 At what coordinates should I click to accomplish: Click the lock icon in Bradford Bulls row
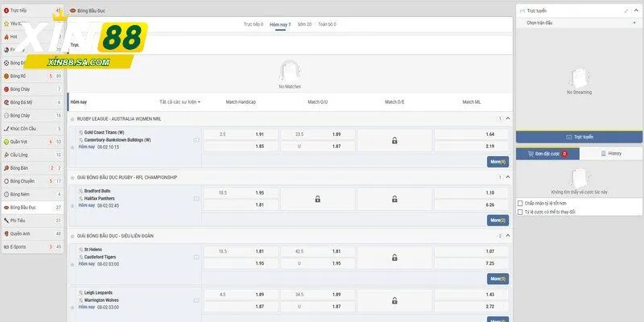pos(317,199)
